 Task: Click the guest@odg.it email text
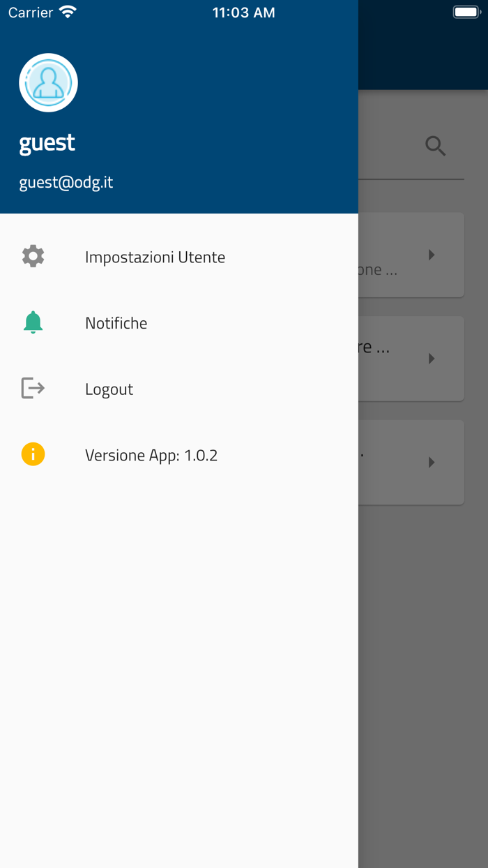(x=66, y=182)
